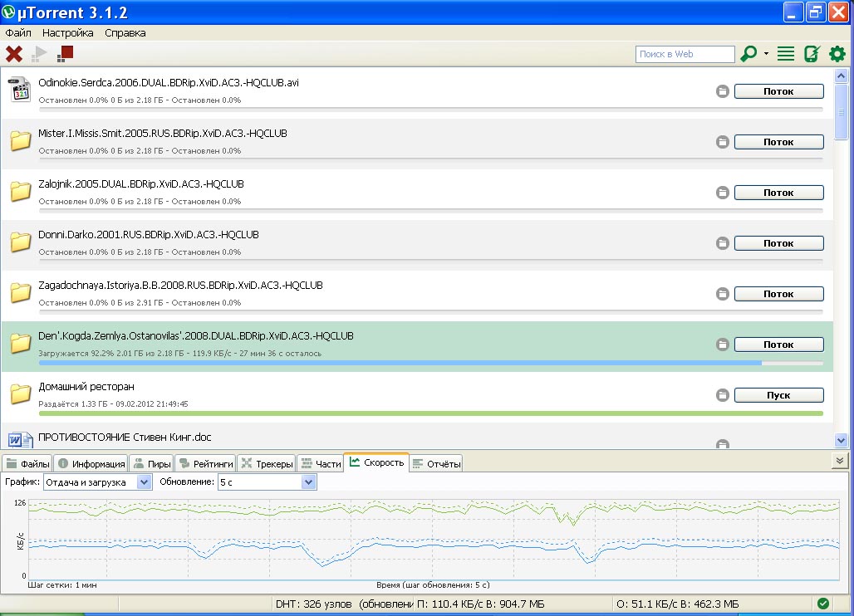
Task: Open the Файл menu
Action: point(18,32)
